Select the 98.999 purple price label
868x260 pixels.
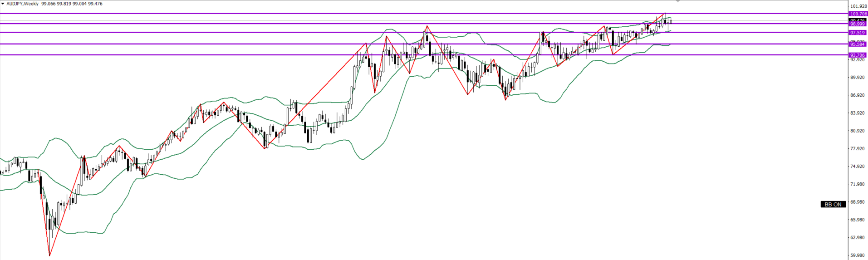pyautogui.click(x=858, y=24)
